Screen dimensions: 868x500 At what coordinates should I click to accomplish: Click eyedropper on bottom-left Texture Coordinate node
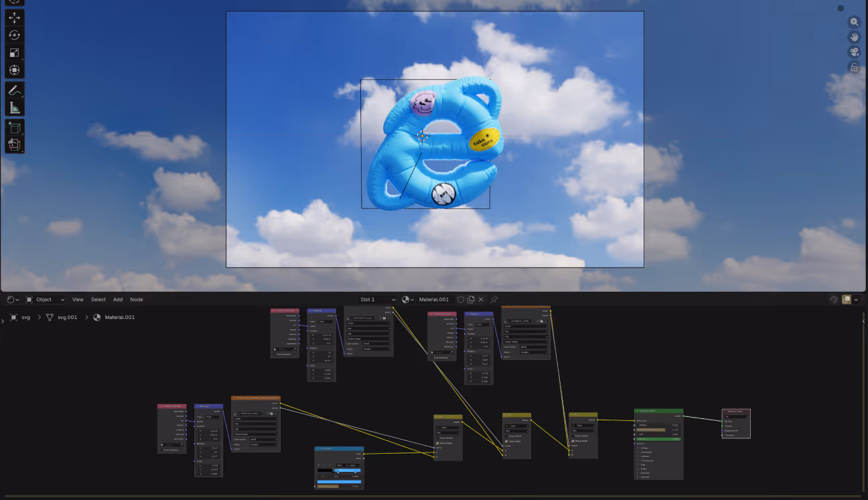[182, 444]
